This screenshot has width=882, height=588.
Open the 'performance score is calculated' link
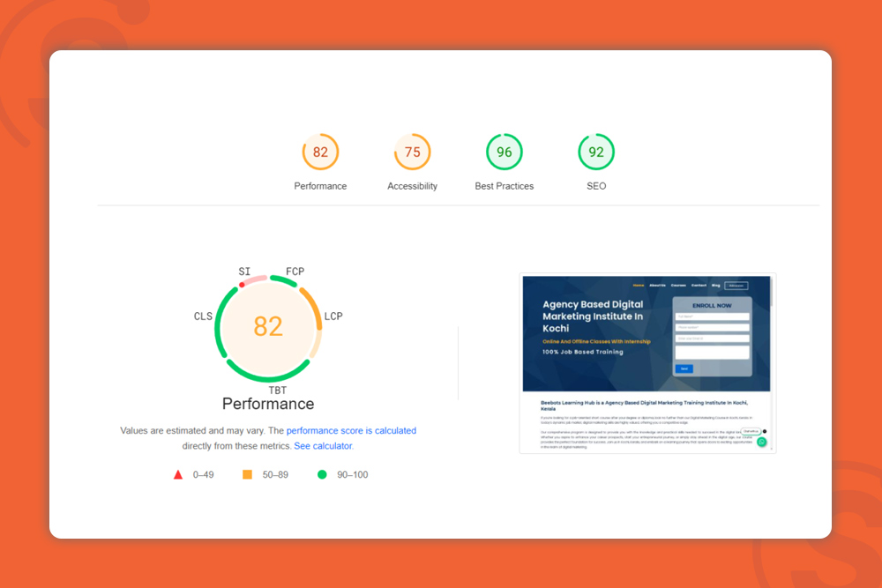(351, 430)
